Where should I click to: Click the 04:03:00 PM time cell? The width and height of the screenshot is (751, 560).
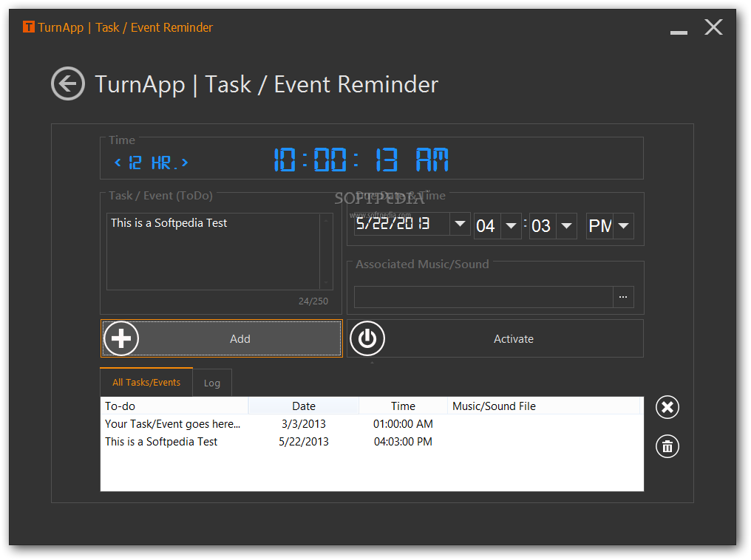point(403,442)
